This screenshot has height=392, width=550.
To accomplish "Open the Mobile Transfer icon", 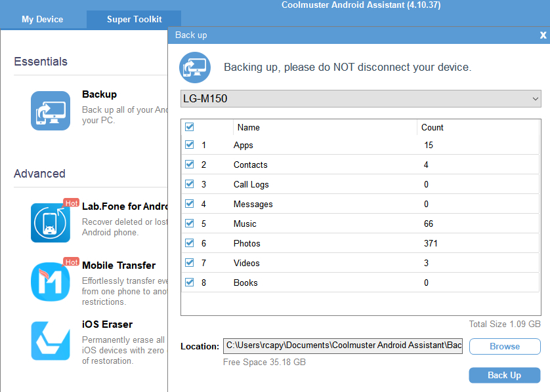I will point(51,282).
